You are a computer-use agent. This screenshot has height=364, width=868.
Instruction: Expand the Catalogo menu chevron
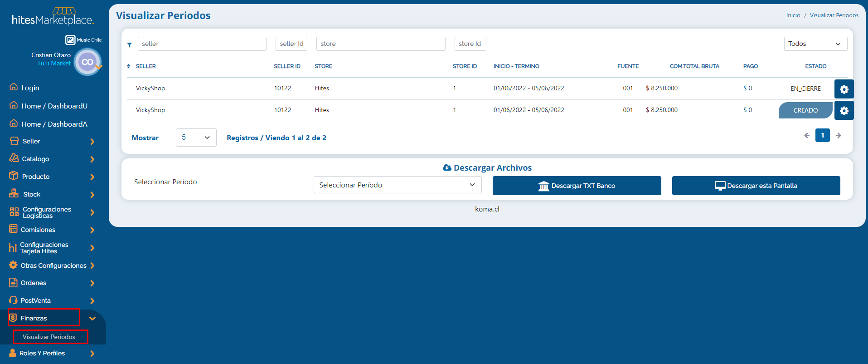(x=92, y=159)
